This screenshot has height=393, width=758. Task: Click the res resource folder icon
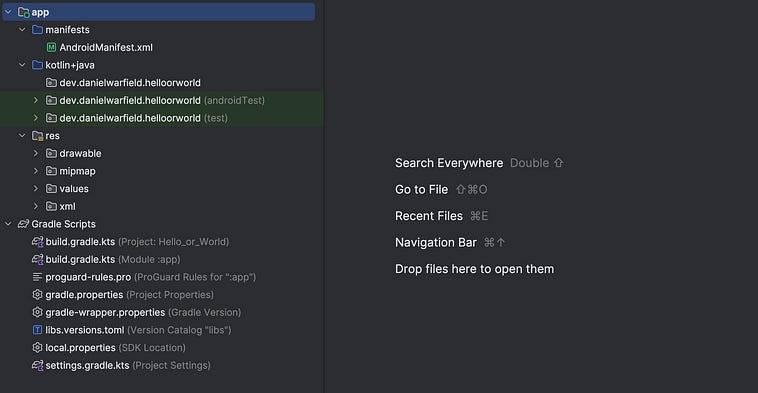coord(37,136)
